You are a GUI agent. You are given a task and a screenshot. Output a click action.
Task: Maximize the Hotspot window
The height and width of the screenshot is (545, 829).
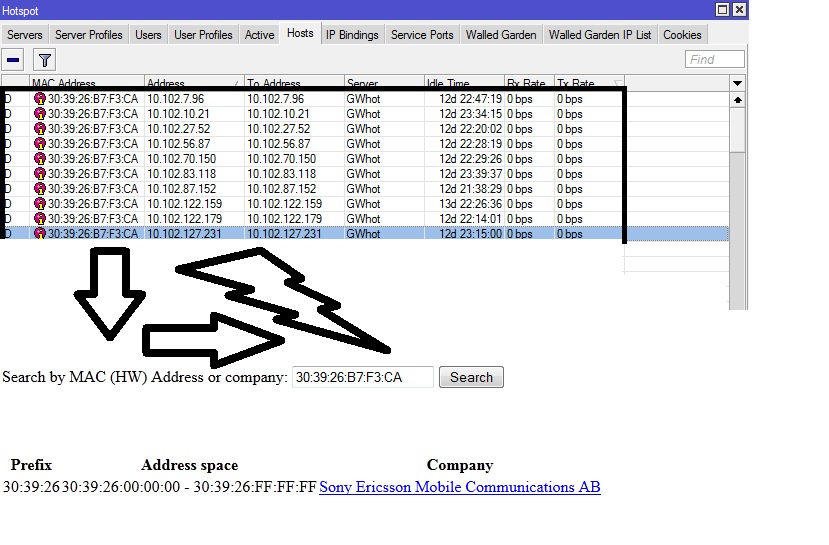[x=722, y=10]
